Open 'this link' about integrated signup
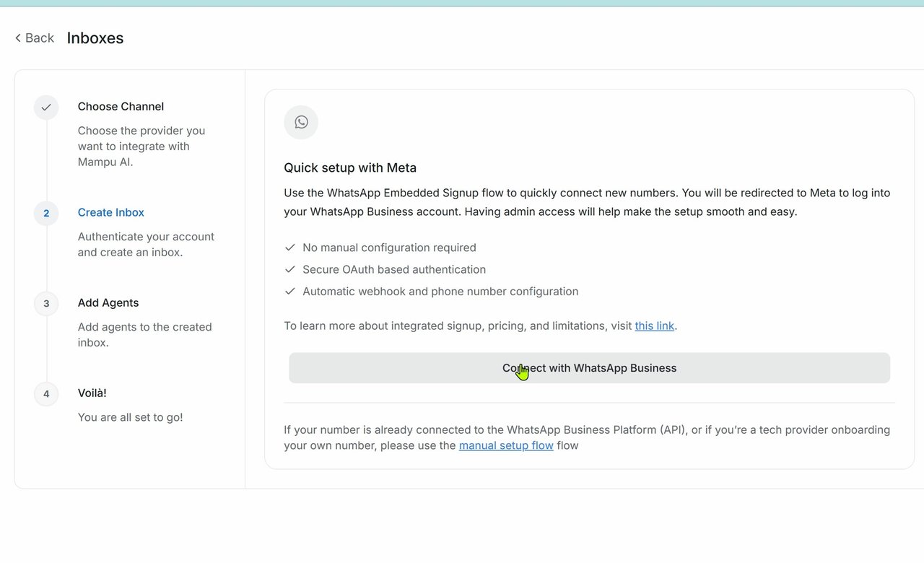Viewport: 924px width, 563px height. (654, 326)
